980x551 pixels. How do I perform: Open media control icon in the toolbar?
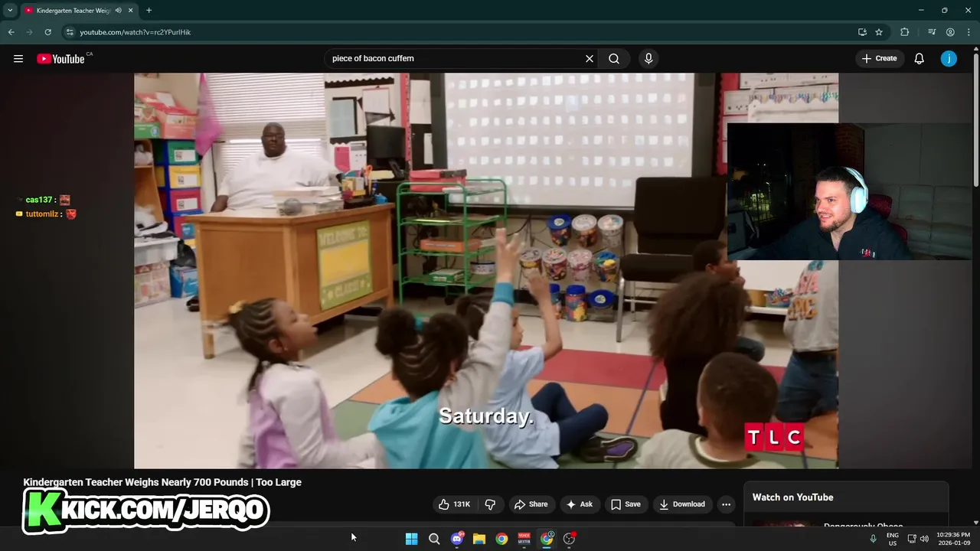tap(932, 32)
